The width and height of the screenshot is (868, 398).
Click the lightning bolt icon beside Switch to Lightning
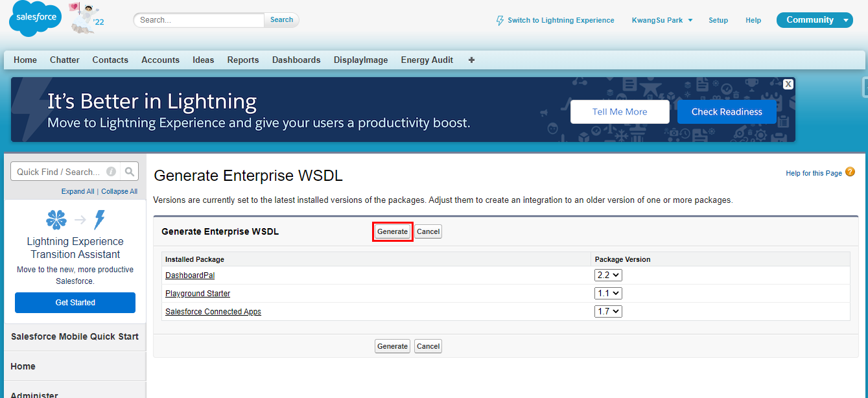click(500, 21)
